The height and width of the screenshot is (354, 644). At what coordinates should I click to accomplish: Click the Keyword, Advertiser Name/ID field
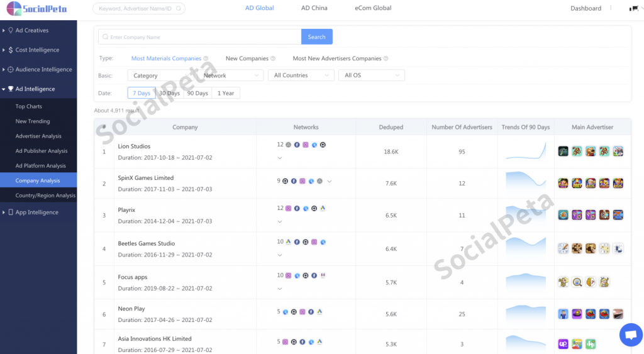tap(139, 8)
